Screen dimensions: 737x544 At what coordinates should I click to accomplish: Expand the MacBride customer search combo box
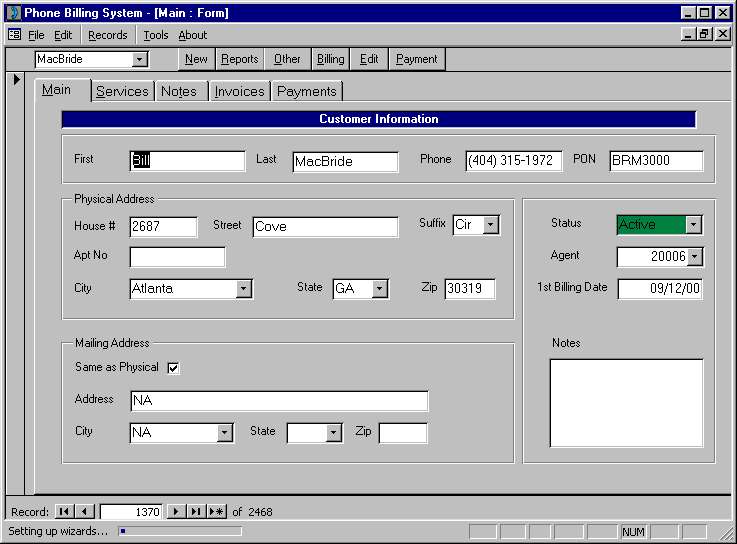pyautogui.click(x=139, y=60)
